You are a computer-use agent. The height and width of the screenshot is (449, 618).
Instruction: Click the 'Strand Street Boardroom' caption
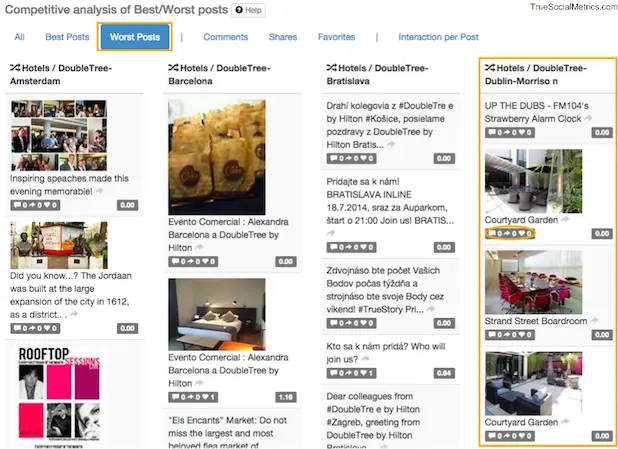536,321
